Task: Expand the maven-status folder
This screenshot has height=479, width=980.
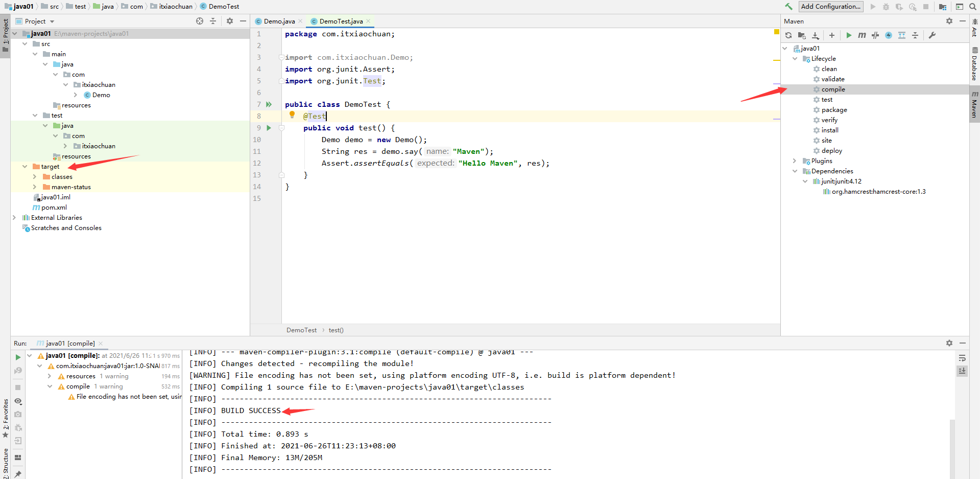Action: pos(35,187)
